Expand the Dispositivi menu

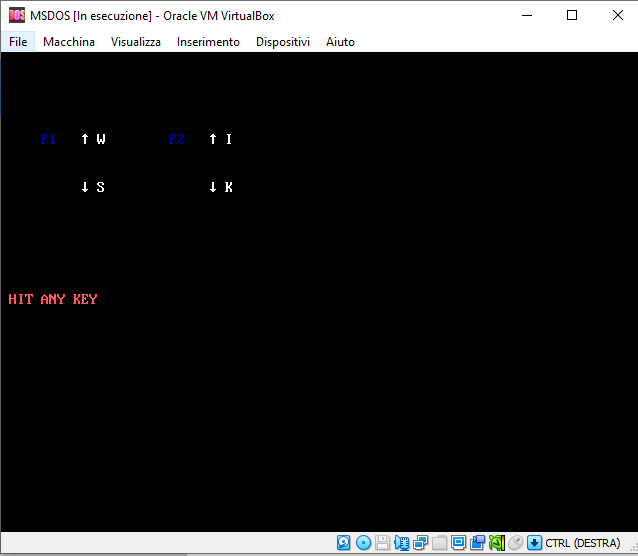tap(283, 42)
